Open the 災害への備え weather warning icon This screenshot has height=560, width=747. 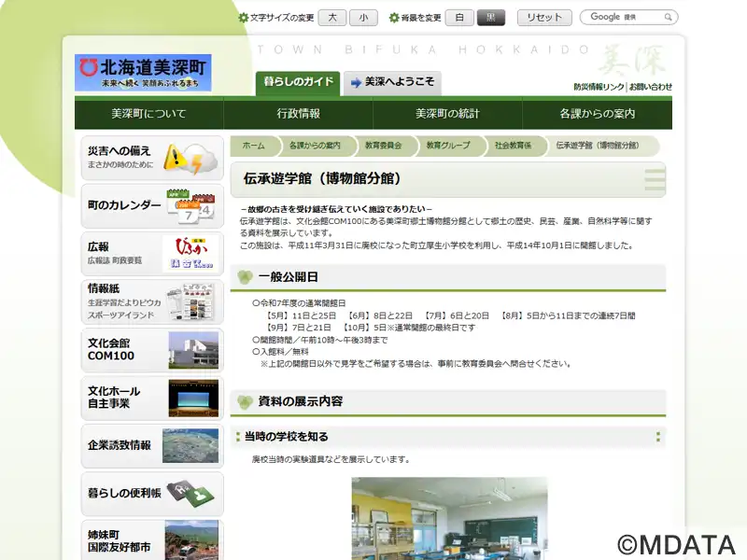coord(190,159)
